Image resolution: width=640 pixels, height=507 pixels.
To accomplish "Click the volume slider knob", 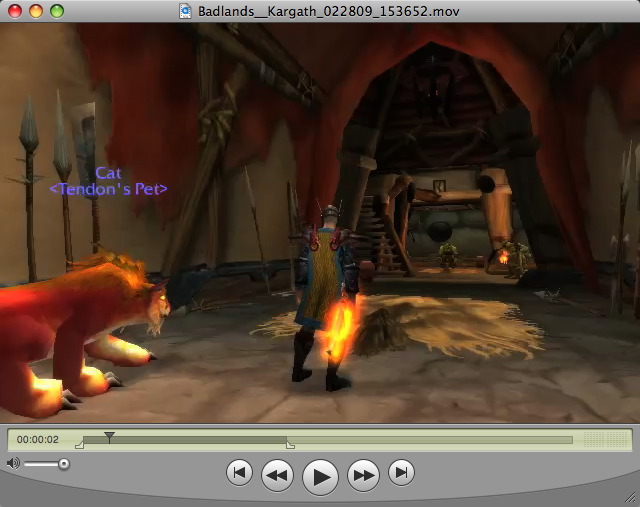I will pos(64,463).
